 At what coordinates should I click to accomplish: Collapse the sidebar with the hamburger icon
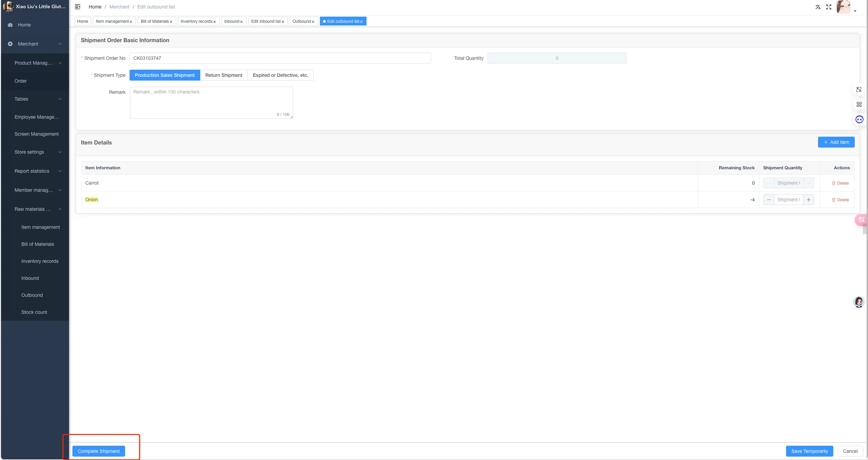coord(78,7)
